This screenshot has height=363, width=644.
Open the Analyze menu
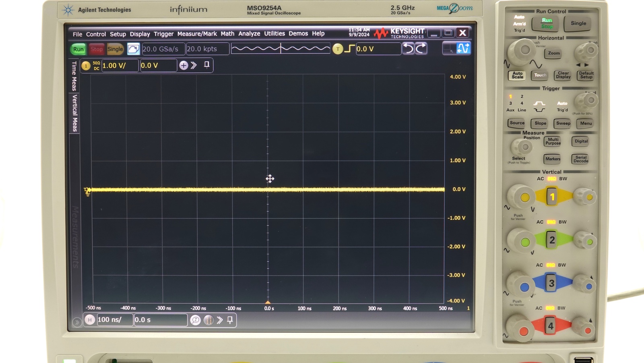click(249, 34)
